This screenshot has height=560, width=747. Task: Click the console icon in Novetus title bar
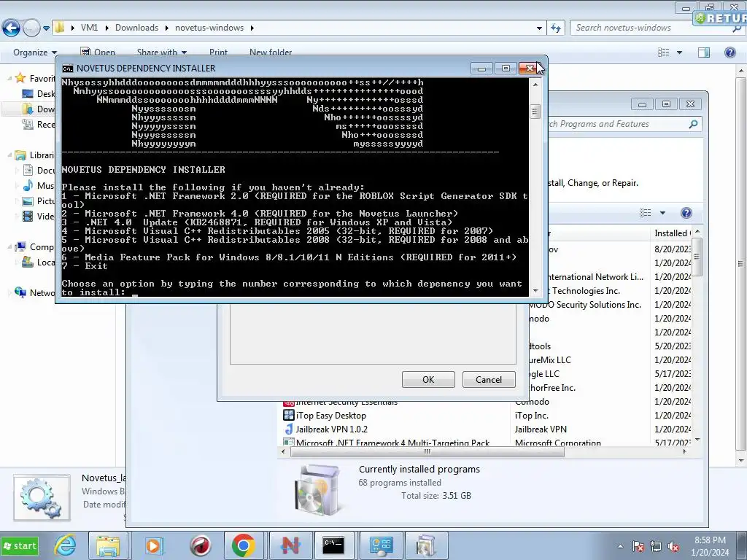click(x=68, y=69)
